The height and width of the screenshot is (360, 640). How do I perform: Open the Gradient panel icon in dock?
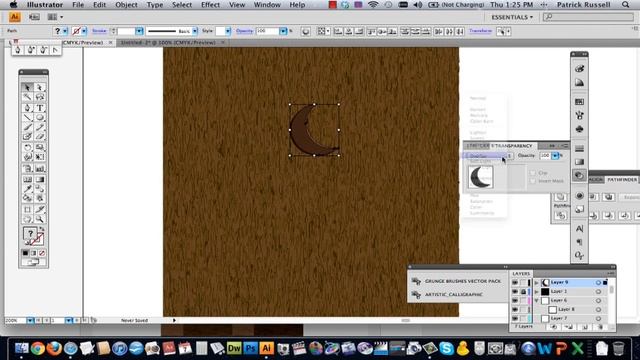(x=579, y=162)
